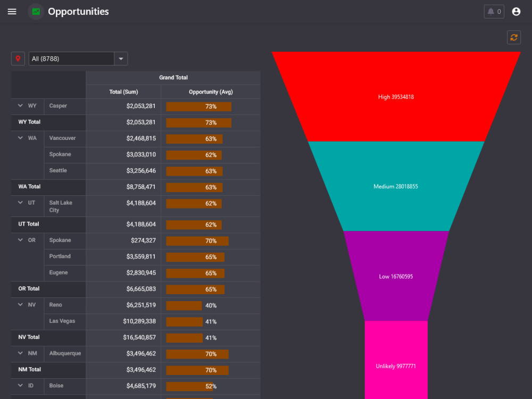
Task: Click the $8,758,471 WA Total value
Action: tap(141, 187)
